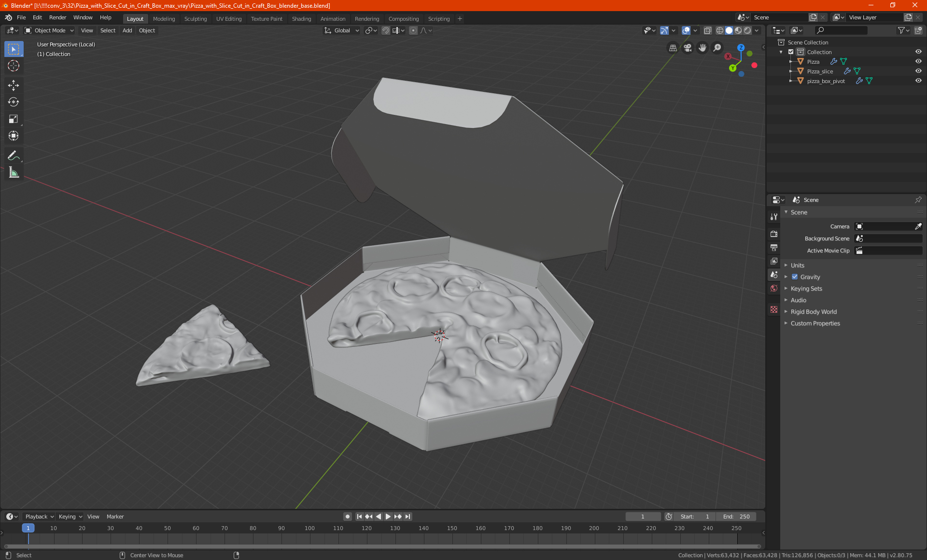Expand the Audio panel
Screen dimensions: 927x560
(798, 300)
